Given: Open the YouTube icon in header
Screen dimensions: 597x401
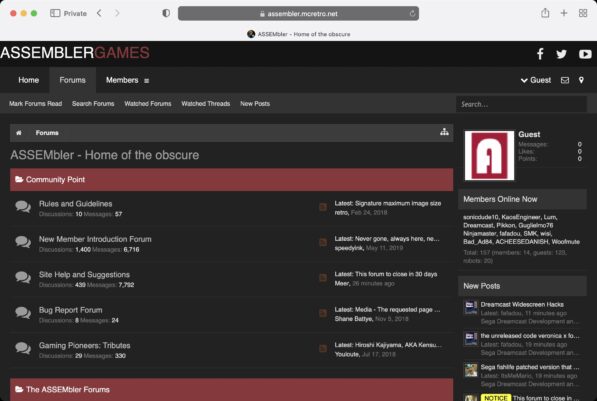Looking at the screenshot, I should point(585,54).
